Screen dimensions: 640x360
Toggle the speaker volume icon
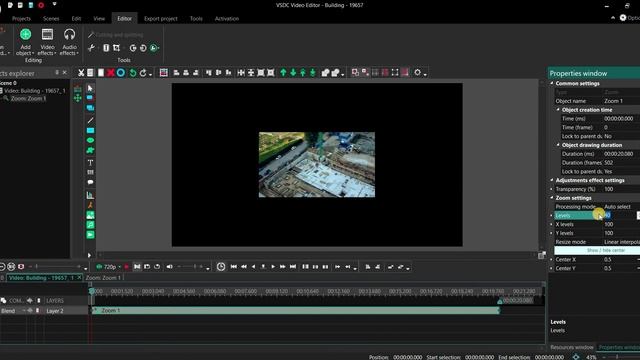169,267
